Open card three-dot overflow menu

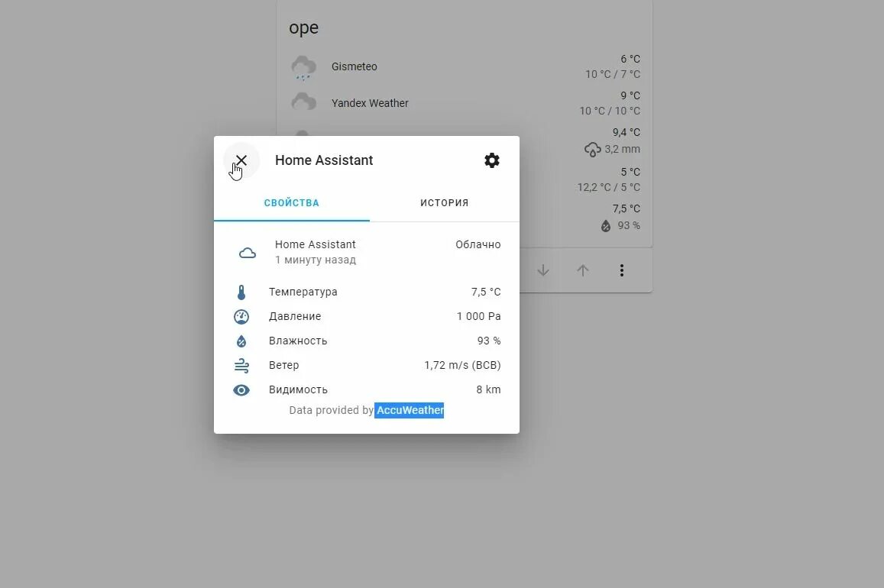[x=621, y=270]
